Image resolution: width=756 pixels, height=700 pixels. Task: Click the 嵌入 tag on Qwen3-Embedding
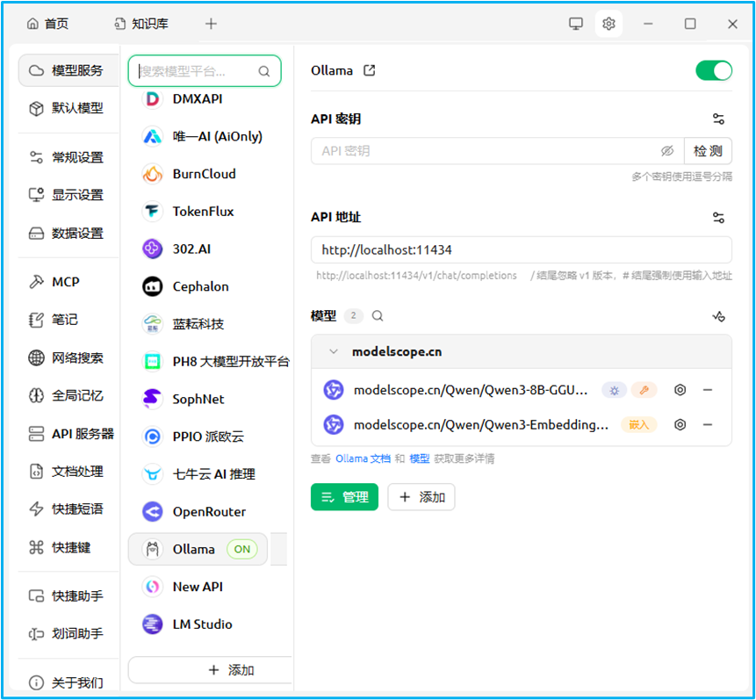(639, 424)
